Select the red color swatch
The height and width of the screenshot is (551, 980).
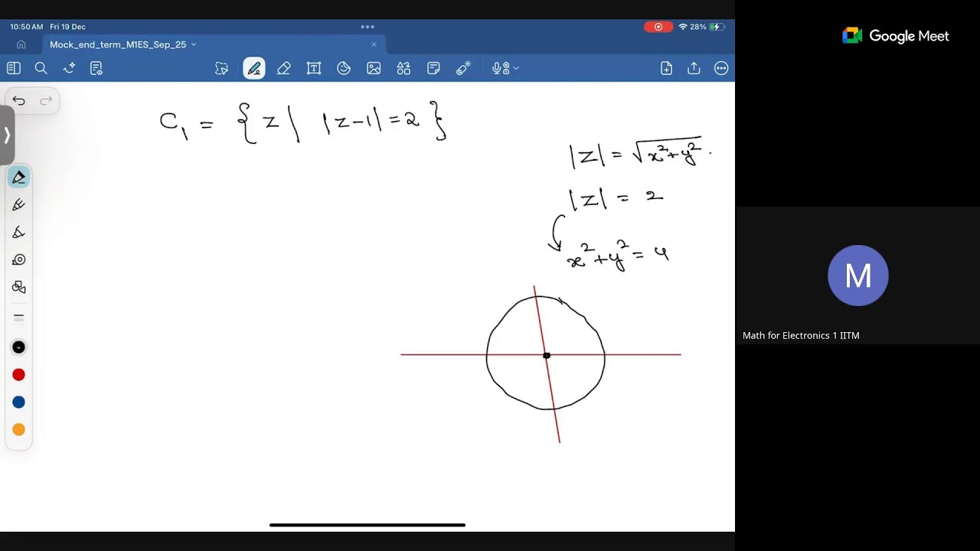click(x=18, y=375)
